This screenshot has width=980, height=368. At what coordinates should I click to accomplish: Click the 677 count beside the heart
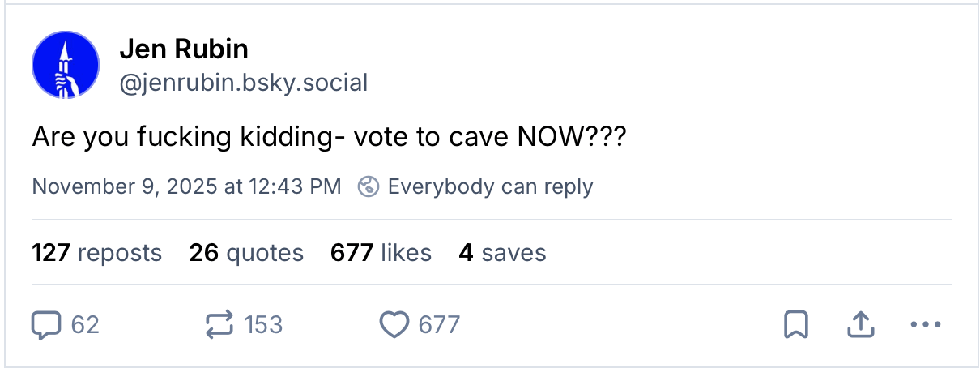439,325
